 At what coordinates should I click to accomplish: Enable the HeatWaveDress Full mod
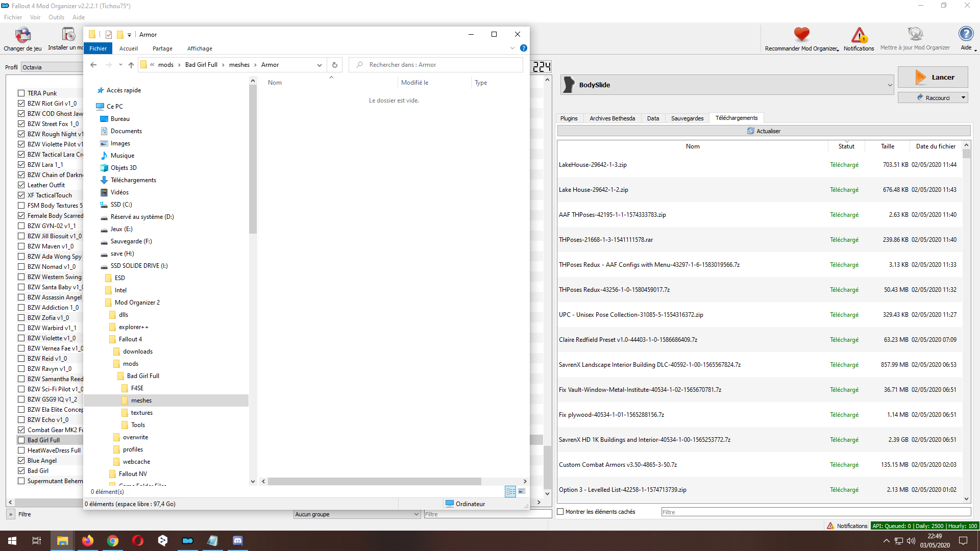coord(21,450)
